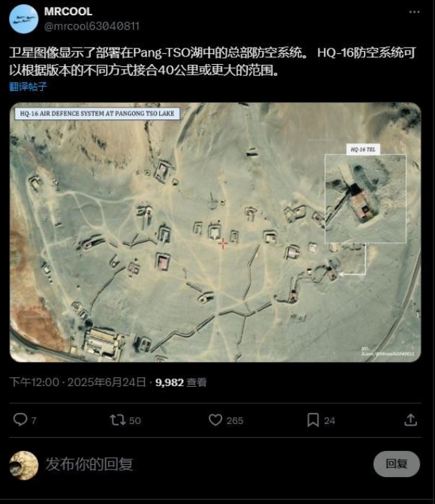Click the like count 265
Screen dimensions: 435x504
(x=234, y=421)
